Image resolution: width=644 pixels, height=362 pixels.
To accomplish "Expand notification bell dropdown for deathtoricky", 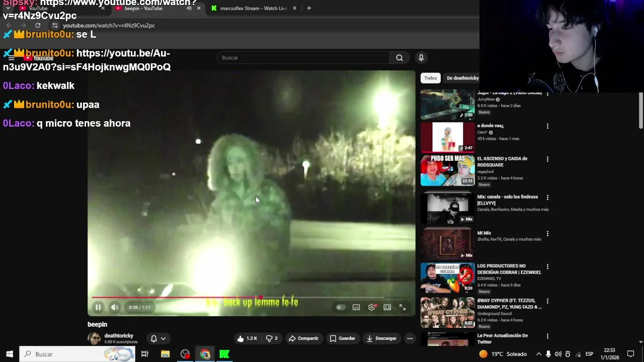I will pyautogui.click(x=158, y=338).
